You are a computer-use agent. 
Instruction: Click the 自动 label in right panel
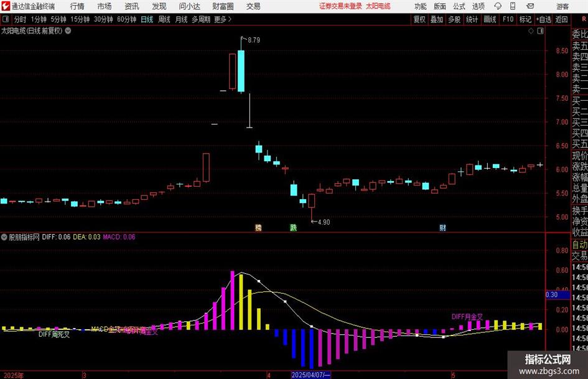click(580, 245)
